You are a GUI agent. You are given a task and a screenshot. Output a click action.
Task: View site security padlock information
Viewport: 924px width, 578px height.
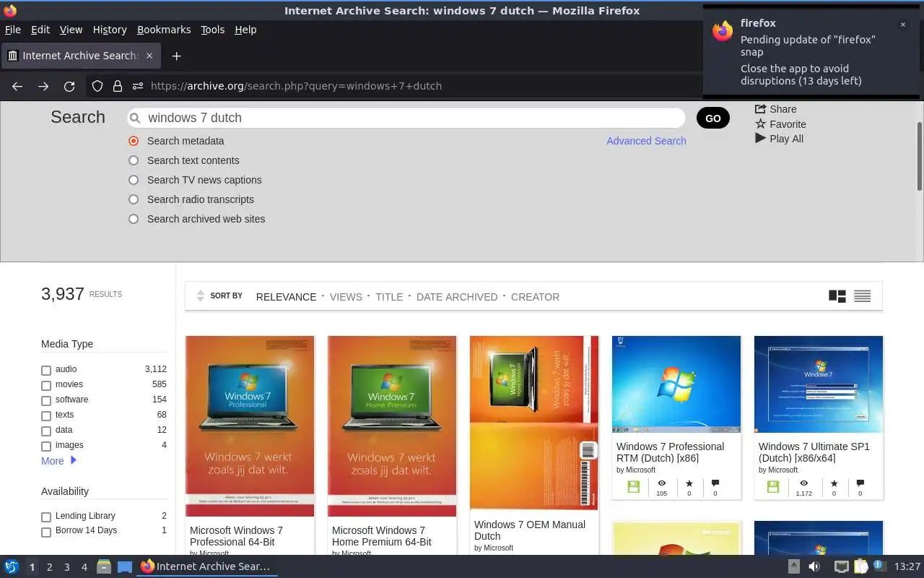118,86
